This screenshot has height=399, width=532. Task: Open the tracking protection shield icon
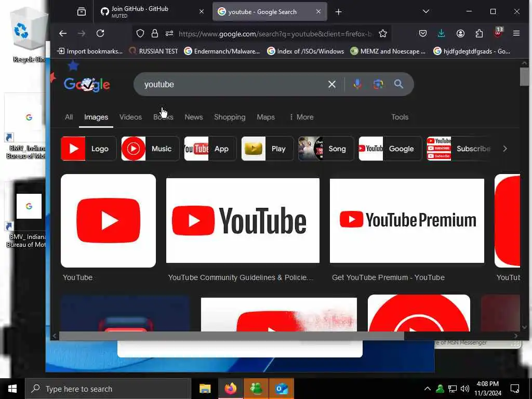click(140, 33)
